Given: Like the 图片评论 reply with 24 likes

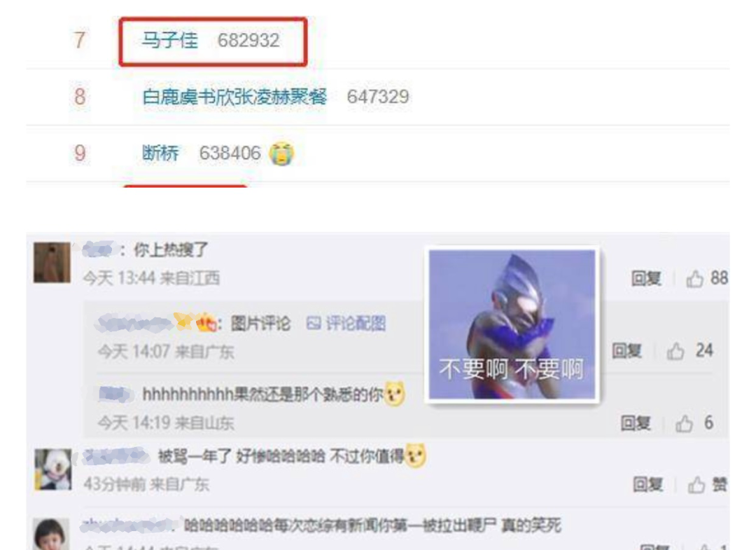Looking at the screenshot, I should pos(675,351).
